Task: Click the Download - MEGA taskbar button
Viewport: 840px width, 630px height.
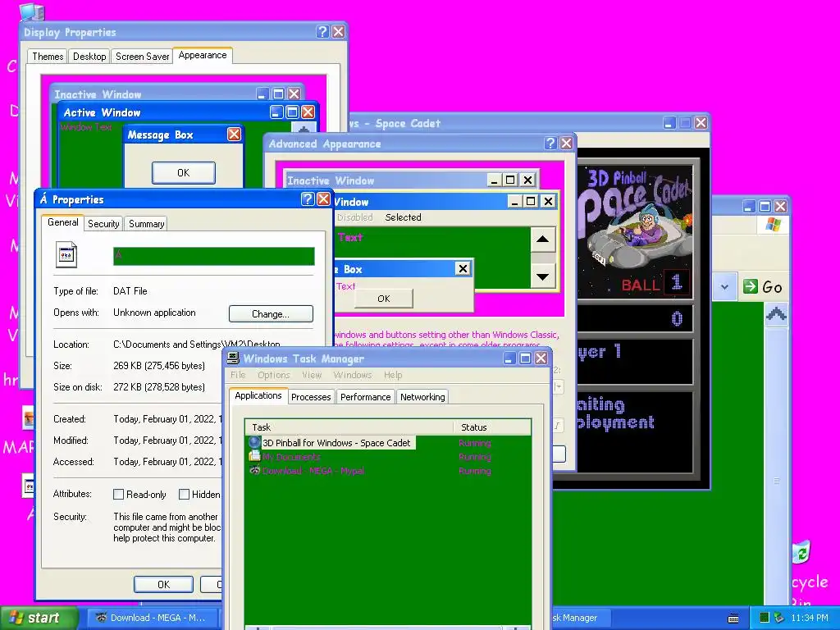Action: point(152,618)
